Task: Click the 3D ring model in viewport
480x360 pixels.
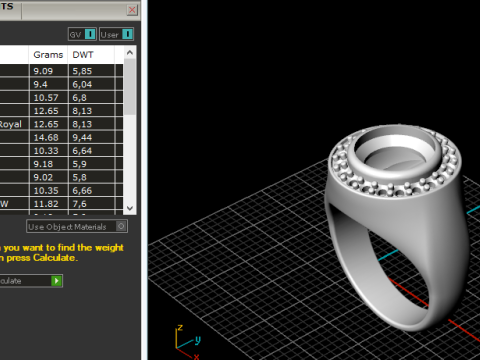Action: coord(397,227)
